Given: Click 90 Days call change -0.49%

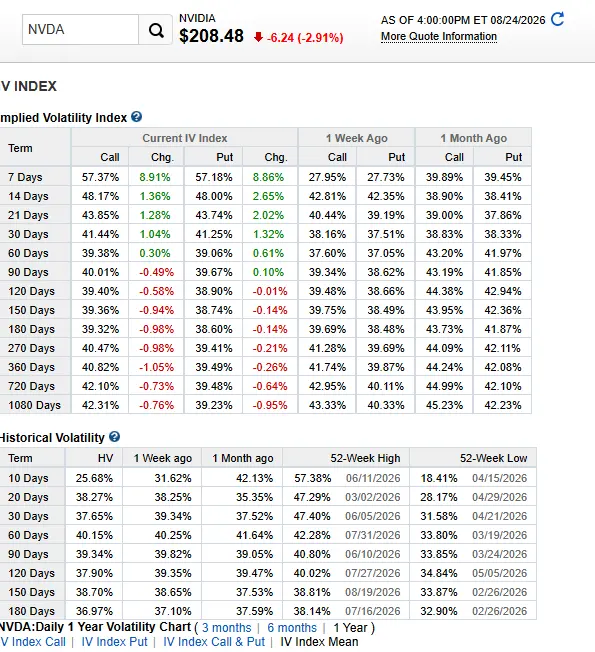Looking at the screenshot, I should (156, 272).
